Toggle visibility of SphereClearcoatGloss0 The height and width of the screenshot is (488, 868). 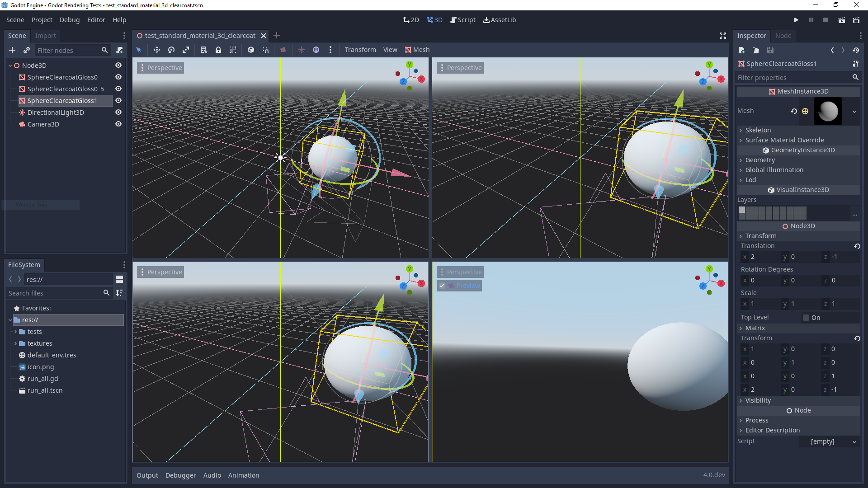[x=118, y=77]
